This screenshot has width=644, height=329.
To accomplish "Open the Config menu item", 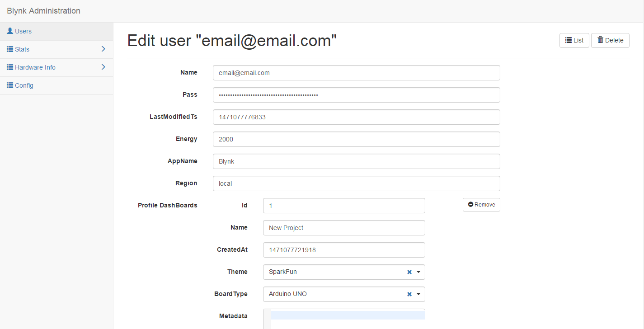I will coord(24,85).
